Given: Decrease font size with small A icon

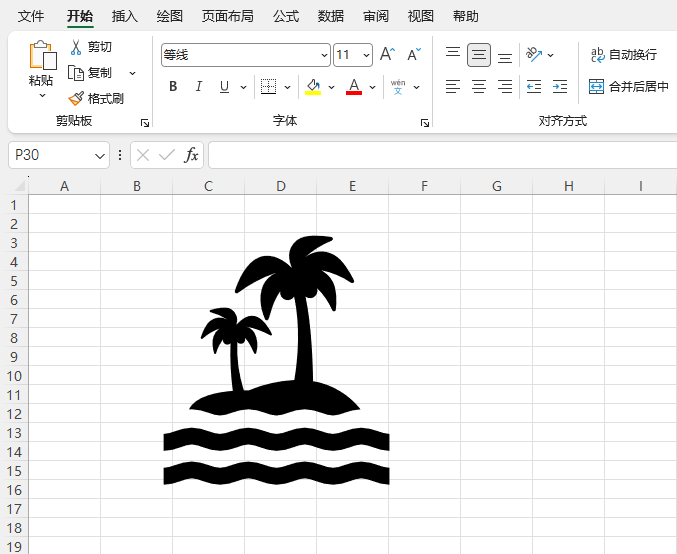Looking at the screenshot, I should 414,54.
